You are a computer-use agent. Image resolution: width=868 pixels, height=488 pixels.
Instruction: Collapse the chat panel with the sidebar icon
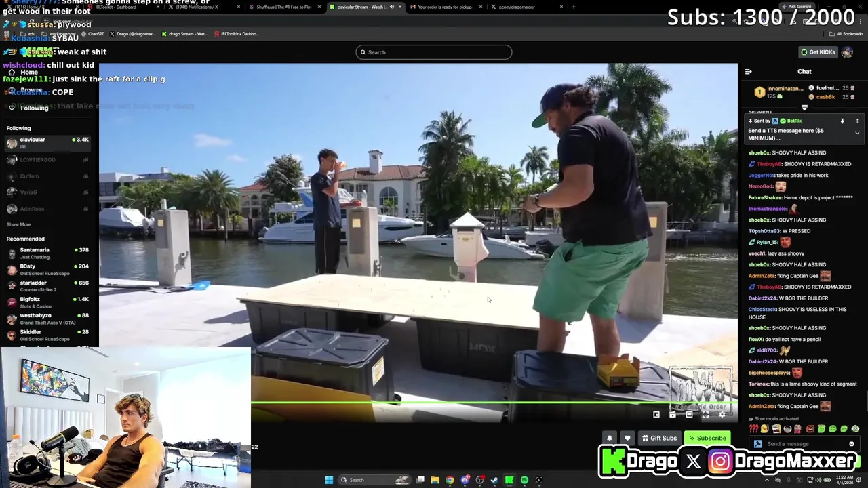[748, 71]
